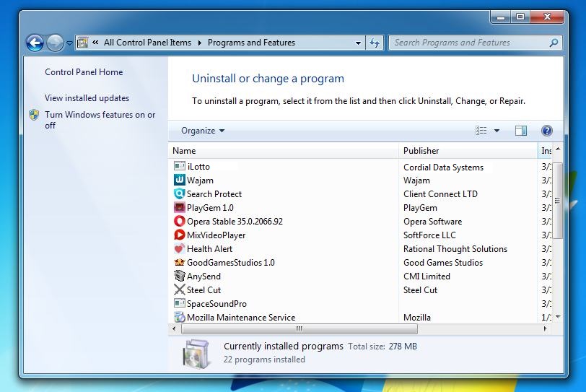This screenshot has width=586, height=392.
Task: Open View installed updates link
Action: coord(87,98)
